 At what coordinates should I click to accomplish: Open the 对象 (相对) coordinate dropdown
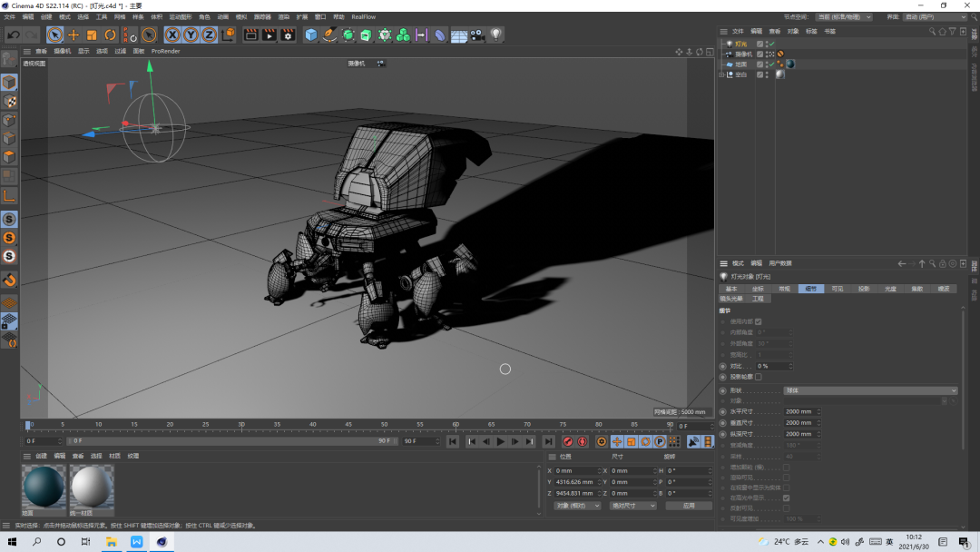pyautogui.click(x=577, y=506)
